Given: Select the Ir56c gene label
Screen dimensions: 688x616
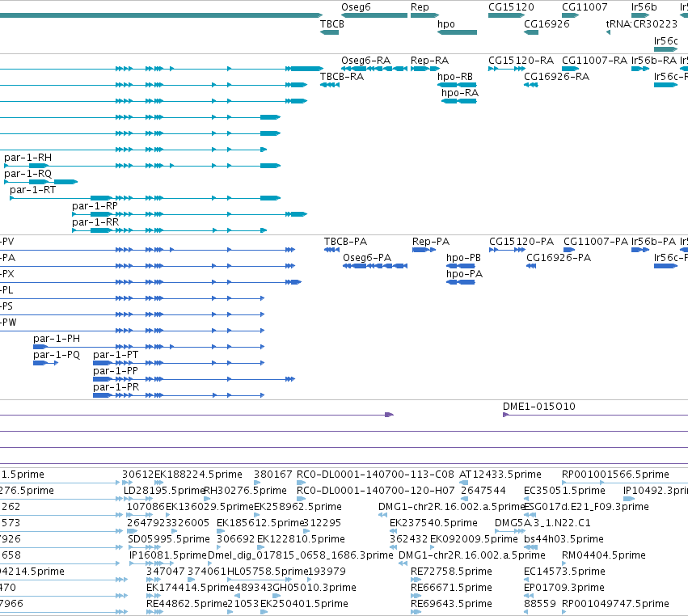Looking at the screenshot, I should pos(665,40).
